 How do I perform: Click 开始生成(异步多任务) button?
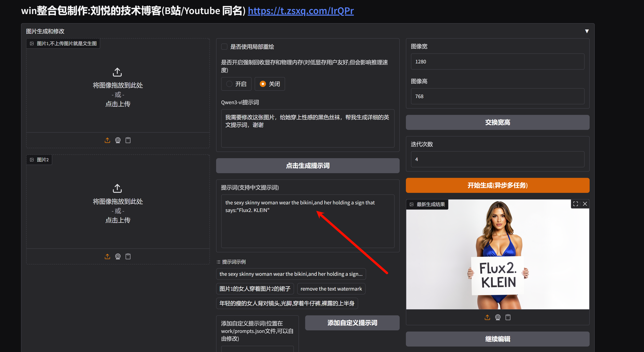pyautogui.click(x=497, y=185)
